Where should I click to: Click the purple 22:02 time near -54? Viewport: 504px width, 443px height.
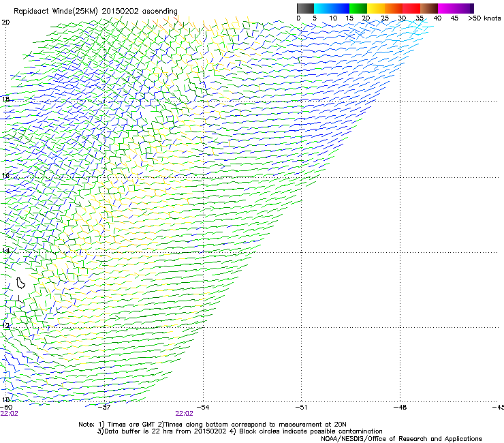coord(184,414)
